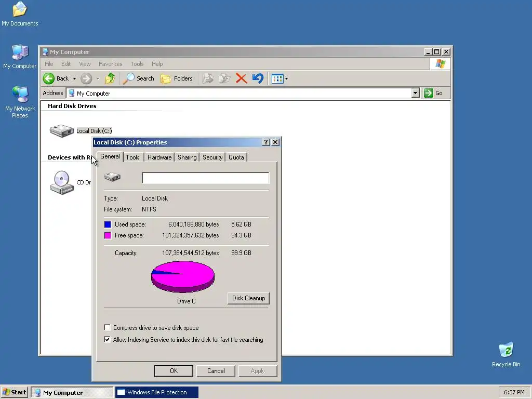Image resolution: width=532 pixels, height=399 pixels.
Task: Click the help question mark in Properties title bar
Action: coord(266,142)
